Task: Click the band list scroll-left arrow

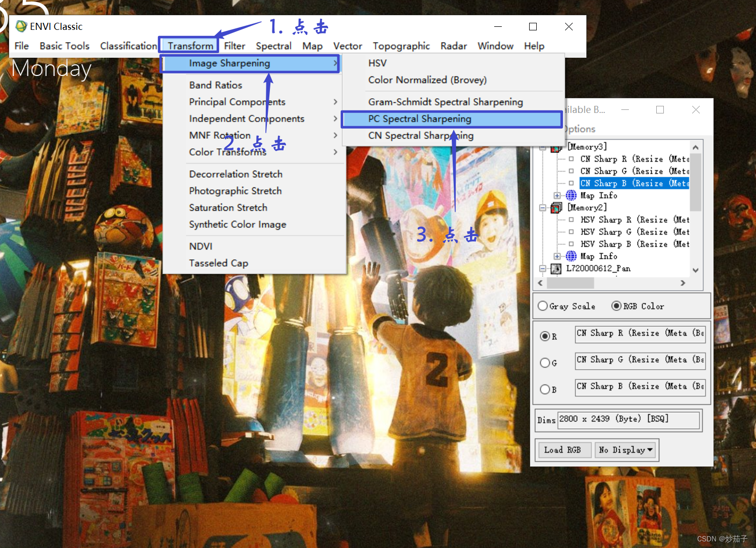Action: 540,283
